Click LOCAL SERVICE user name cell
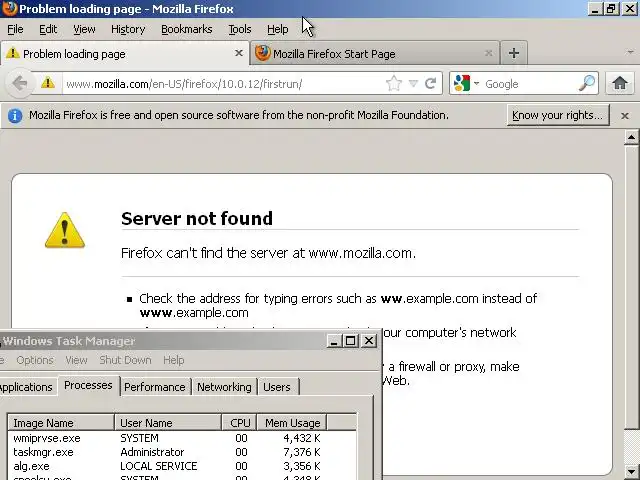640x480 pixels. coord(158,466)
